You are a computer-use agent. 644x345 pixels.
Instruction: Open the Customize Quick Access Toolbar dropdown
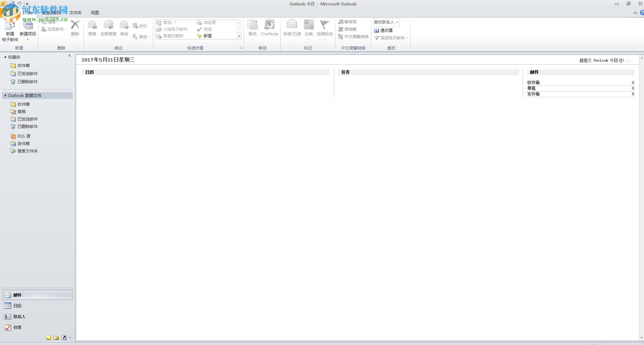tap(27, 4)
